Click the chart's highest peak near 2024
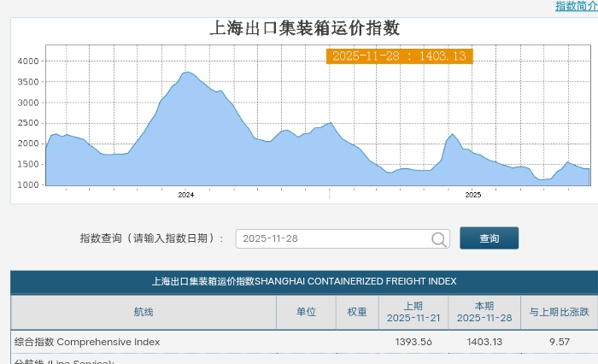The image size is (598, 364). (187, 72)
